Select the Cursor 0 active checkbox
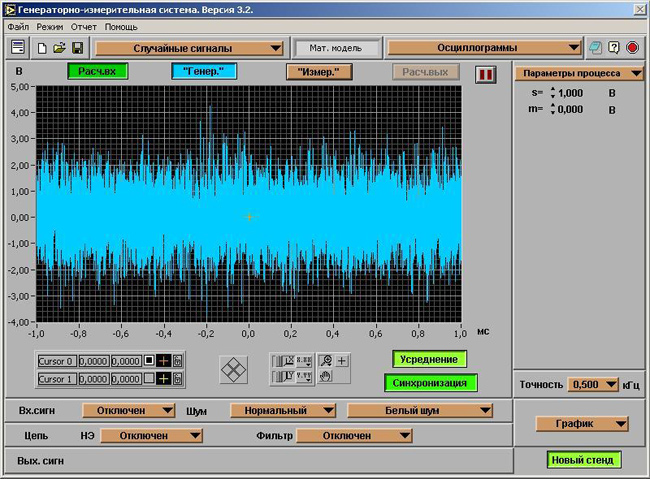Viewport: 650px width, 479px height. [x=149, y=361]
